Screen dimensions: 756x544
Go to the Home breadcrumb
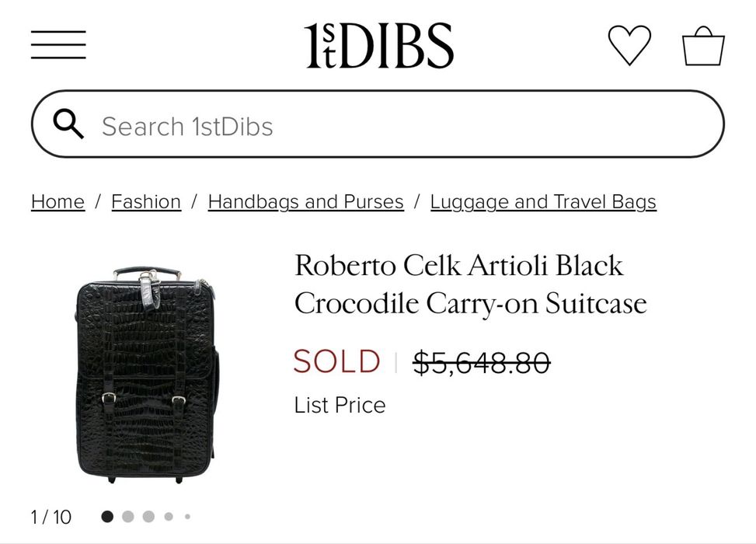57,202
